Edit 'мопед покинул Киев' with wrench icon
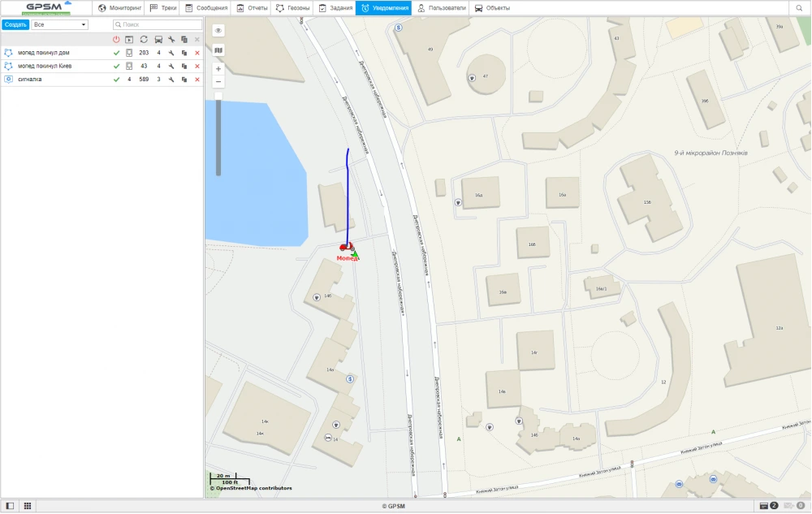812x514 pixels. coord(171,66)
